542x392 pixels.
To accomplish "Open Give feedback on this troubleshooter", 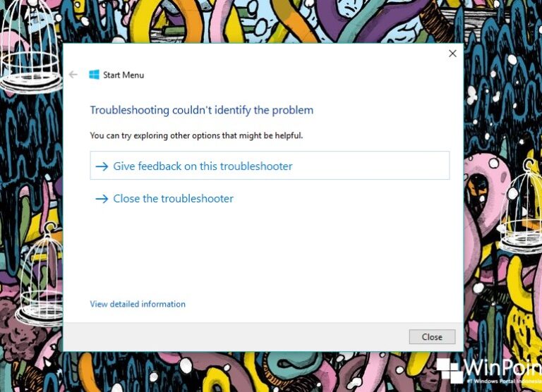I will coord(270,166).
